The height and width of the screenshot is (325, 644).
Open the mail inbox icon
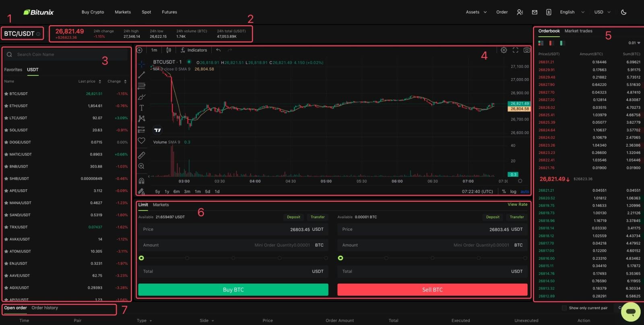[535, 12]
